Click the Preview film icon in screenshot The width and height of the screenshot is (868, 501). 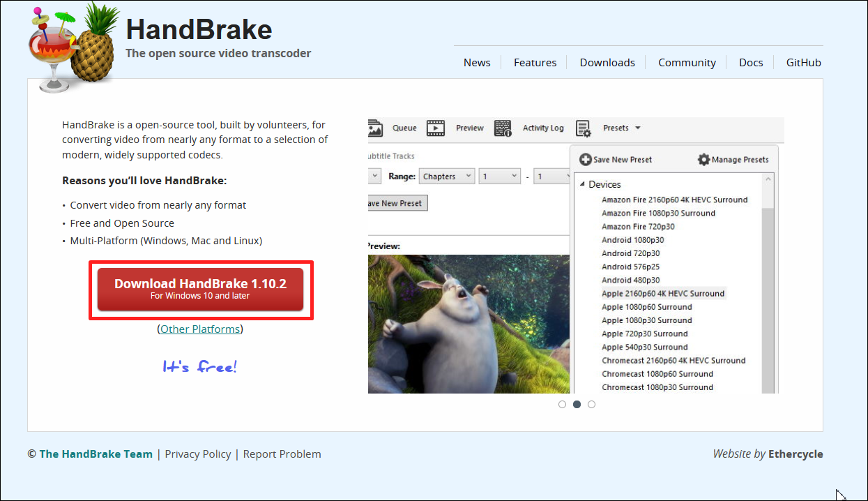436,128
